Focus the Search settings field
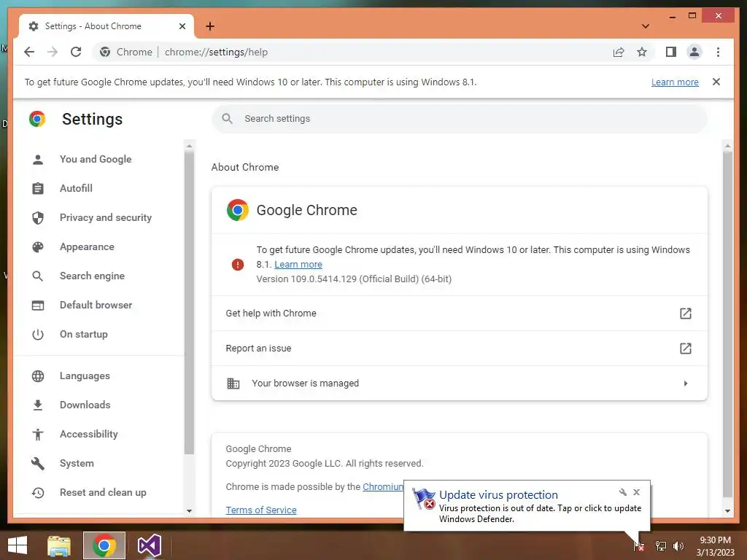This screenshot has height=560, width=747. click(x=460, y=119)
